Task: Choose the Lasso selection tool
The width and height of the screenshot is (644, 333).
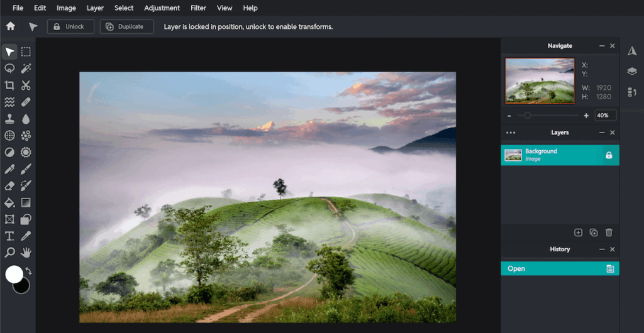Action: coord(9,68)
